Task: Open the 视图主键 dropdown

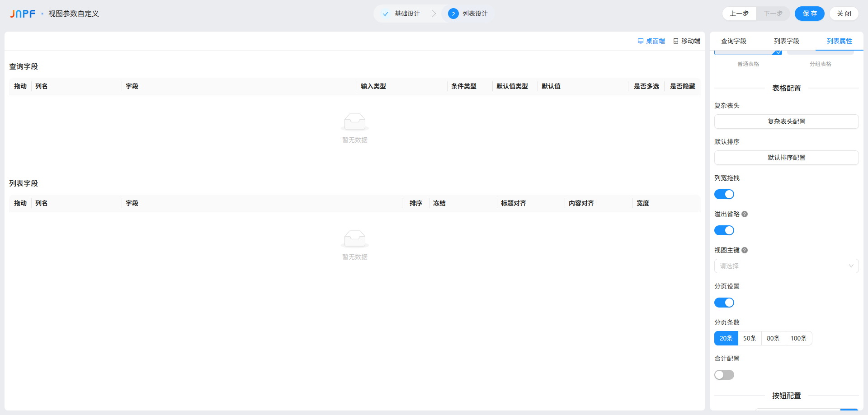Action: [x=786, y=266]
